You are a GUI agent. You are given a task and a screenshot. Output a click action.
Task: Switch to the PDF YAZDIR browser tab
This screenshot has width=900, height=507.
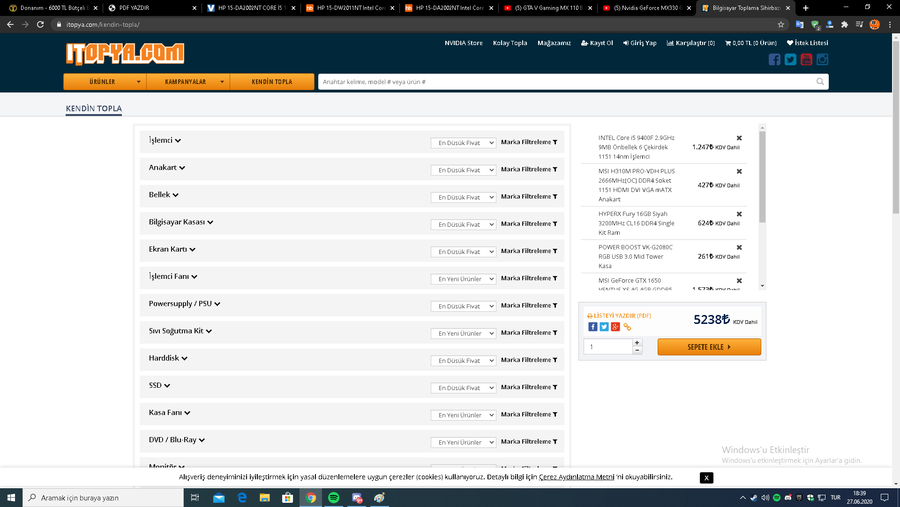click(x=150, y=8)
